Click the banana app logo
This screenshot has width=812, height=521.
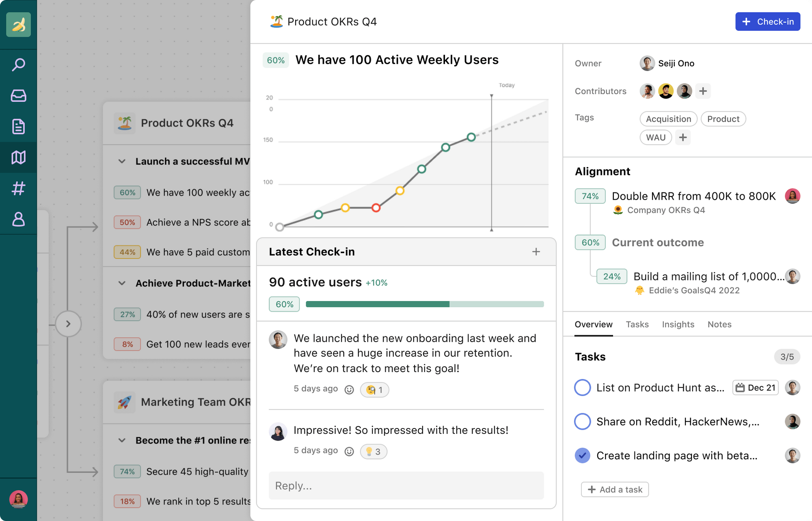tap(18, 25)
